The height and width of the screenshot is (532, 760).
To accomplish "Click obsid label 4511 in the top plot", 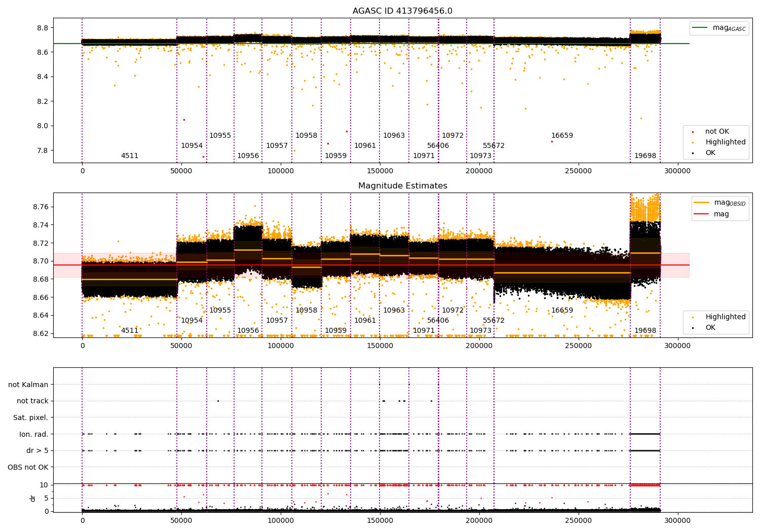I will coord(130,156).
